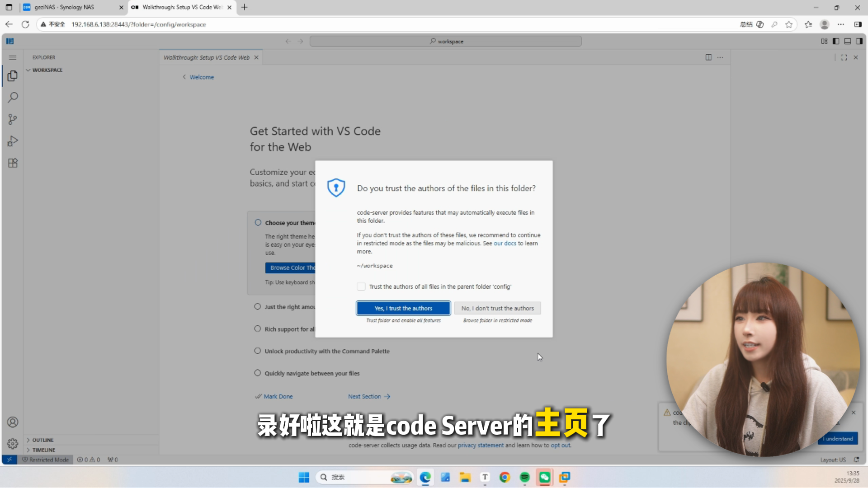The width and height of the screenshot is (868, 488).
Task: Check 'Trust the authors of all files' checkbox
Action: (361, 286)
